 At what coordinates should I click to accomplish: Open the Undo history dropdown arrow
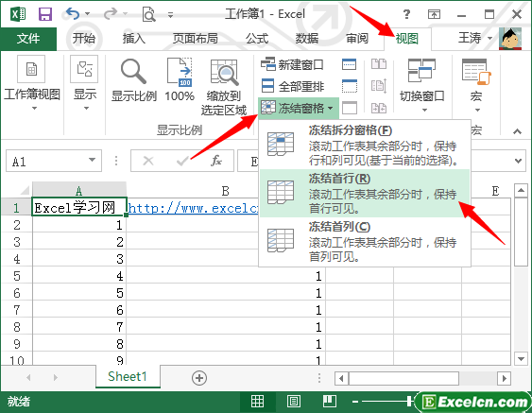[x=88, y=14]
